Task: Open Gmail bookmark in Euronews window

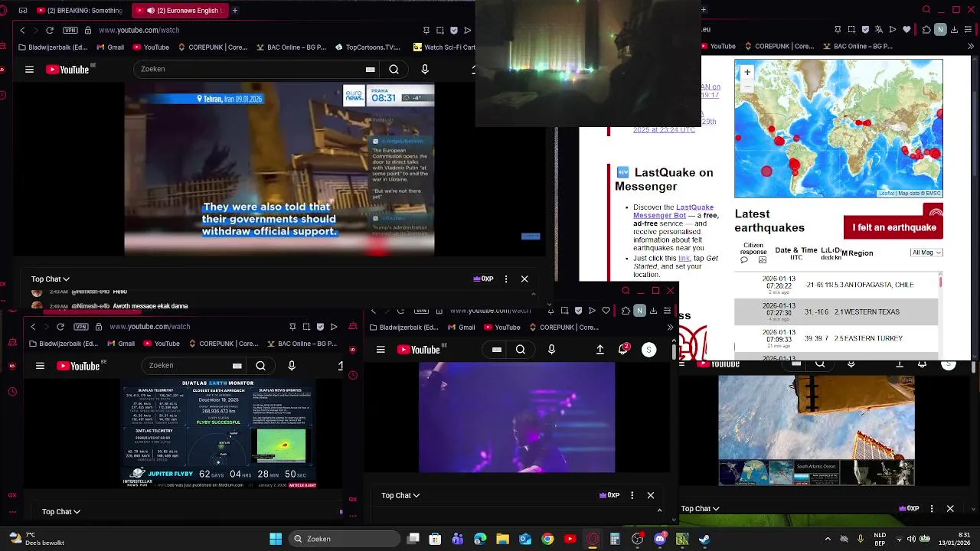Action: coord(110,47)
